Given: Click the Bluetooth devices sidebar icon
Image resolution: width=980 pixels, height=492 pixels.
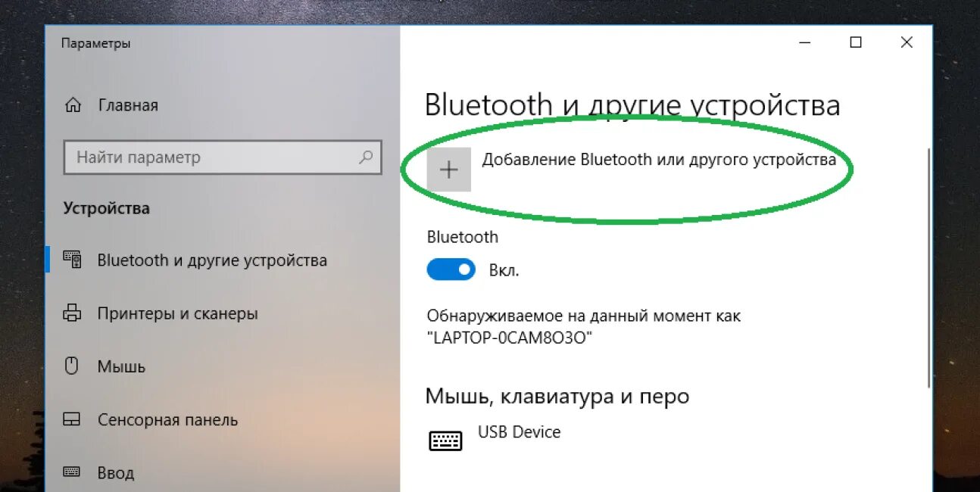Looking at the screenshot, I should (73, 260).
